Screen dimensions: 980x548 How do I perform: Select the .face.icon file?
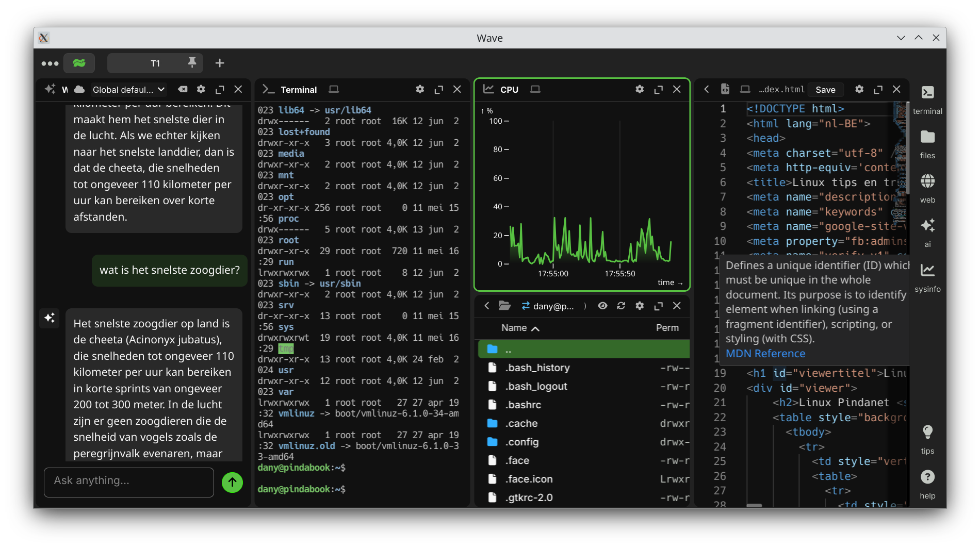coord(583,479)
